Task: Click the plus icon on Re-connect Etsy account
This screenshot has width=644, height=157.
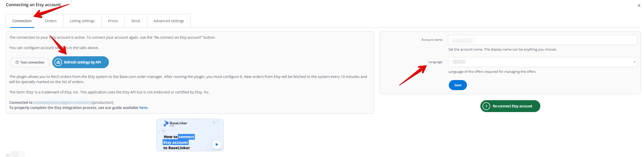Action: (x=486, y=106)
